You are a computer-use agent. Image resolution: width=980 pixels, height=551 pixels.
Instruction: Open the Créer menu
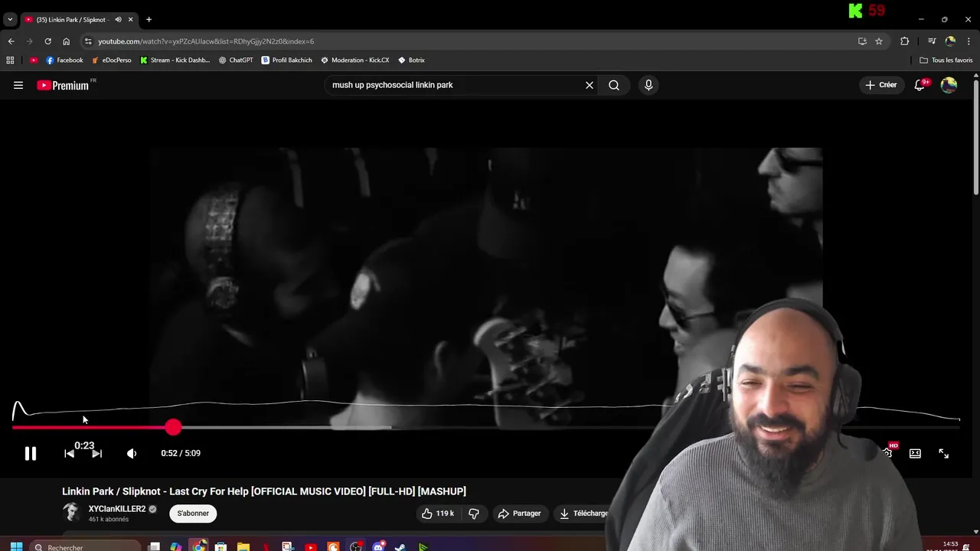point(881,85)
